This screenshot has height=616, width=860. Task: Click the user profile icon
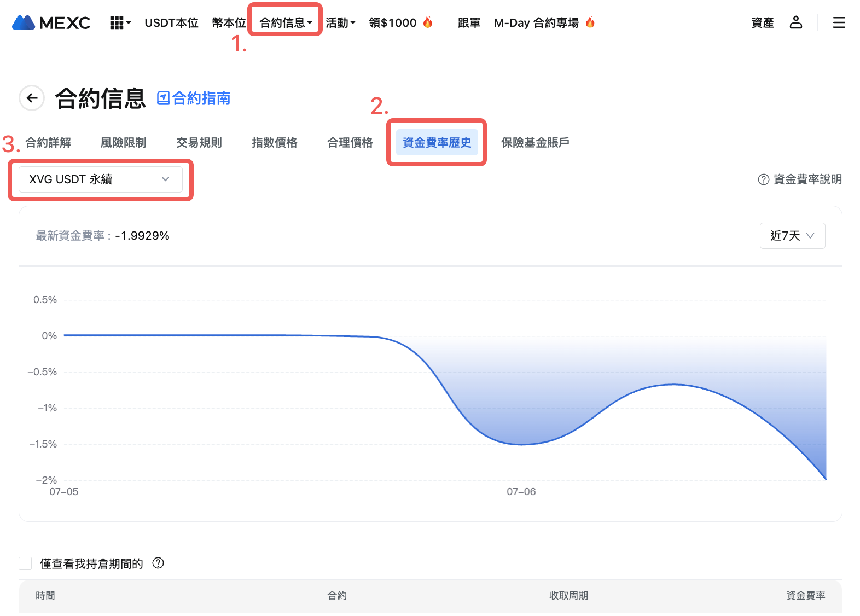(x=795, y=22)
